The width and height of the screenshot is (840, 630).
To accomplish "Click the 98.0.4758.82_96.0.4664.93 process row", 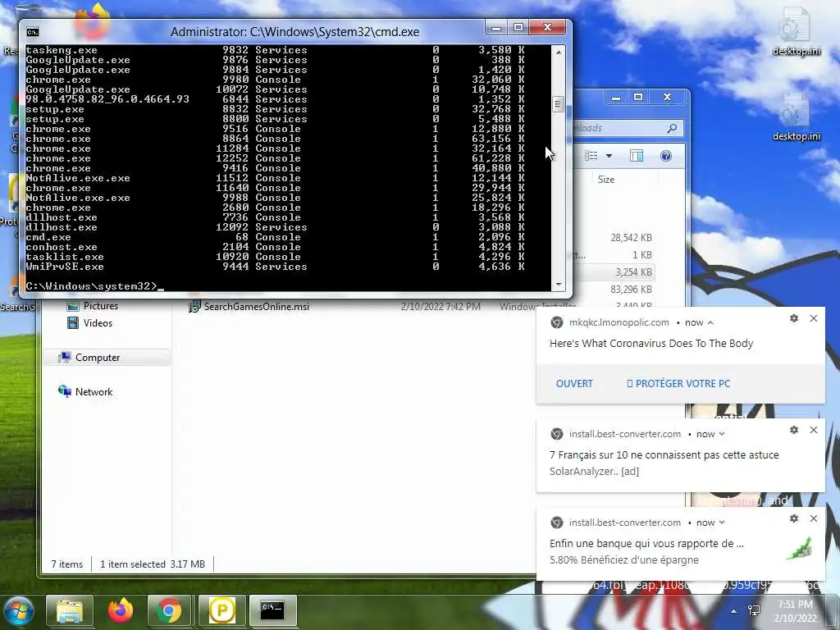I will pyautogui.click(x=275, y=99).
